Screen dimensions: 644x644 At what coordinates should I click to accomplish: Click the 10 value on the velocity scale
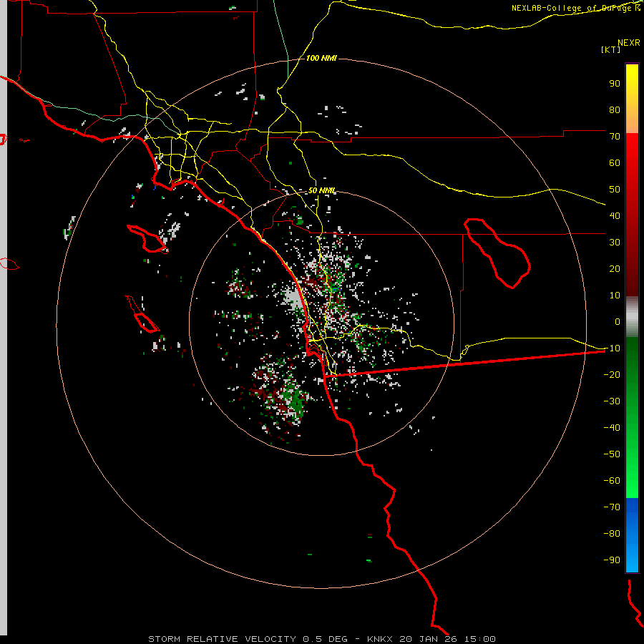pyautogui.click(x=615, y=296)
